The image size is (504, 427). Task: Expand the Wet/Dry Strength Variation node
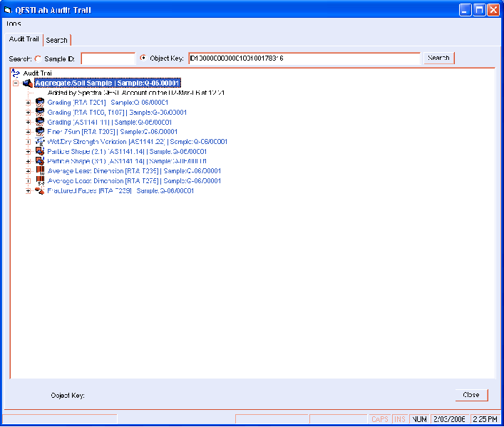(x=29, y=142)
